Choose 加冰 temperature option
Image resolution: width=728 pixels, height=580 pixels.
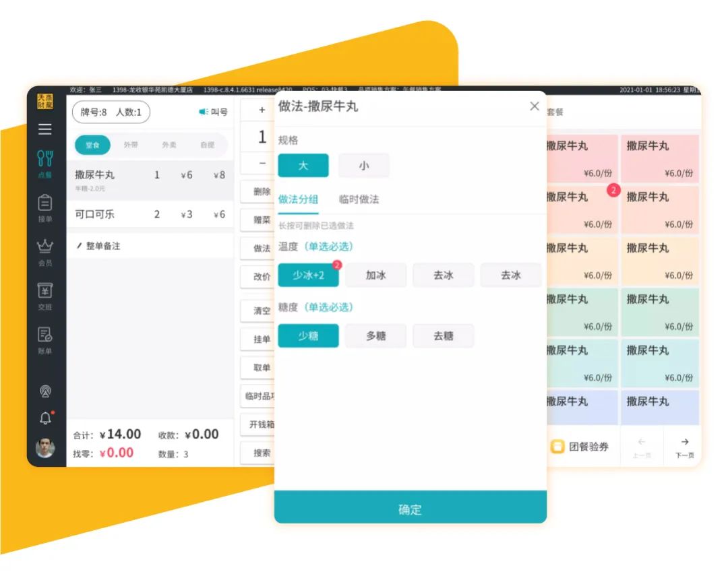click(x=375, y=276)
